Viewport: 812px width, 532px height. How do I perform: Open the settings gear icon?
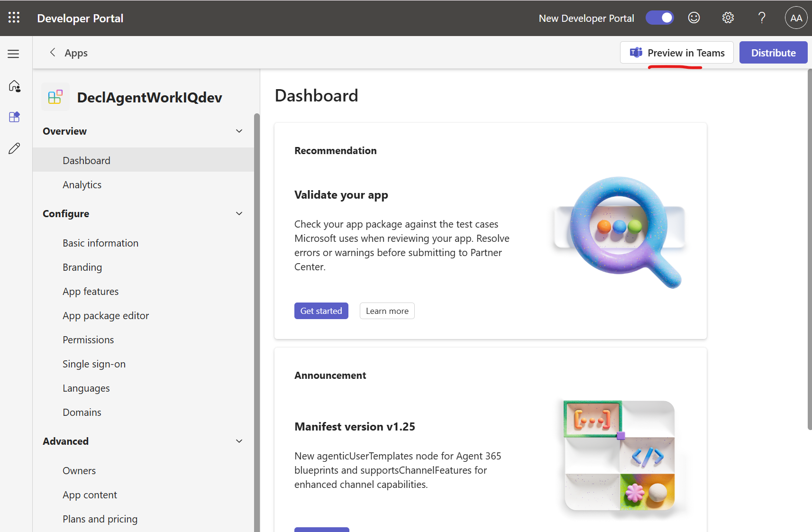tap(728, 18)
